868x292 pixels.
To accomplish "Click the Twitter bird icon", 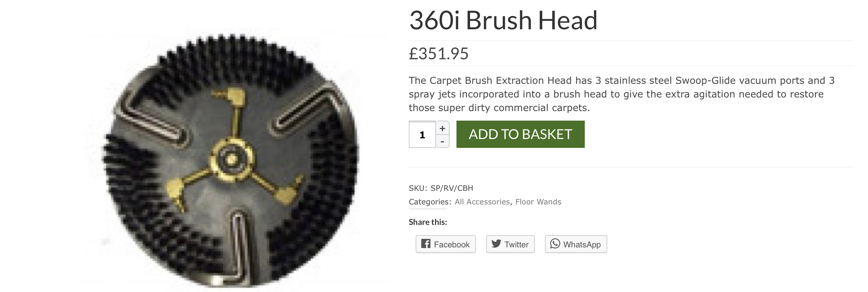I will coord(496,244).
